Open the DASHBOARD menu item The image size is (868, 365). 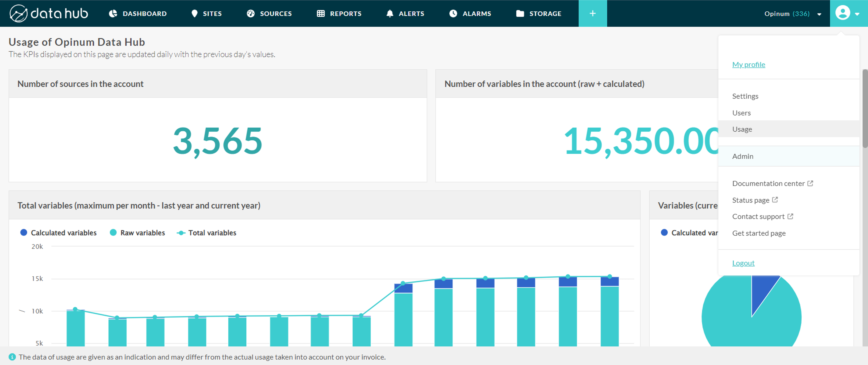[138, 13]
